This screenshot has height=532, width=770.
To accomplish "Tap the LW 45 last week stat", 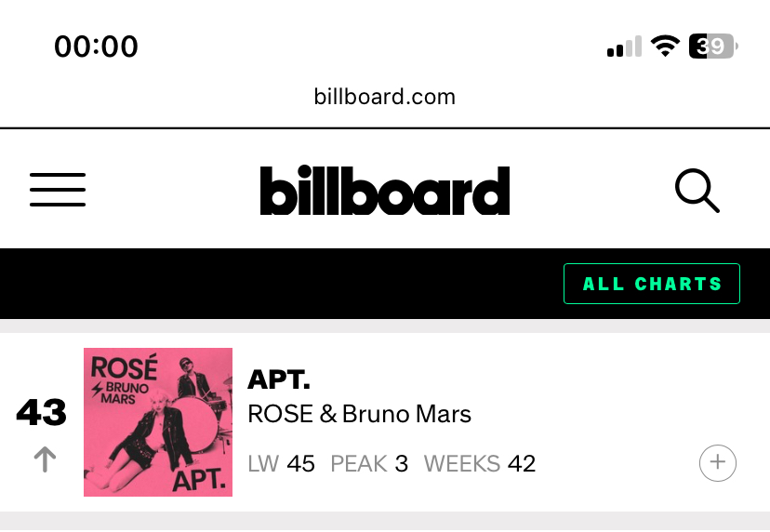I will 282,464.
